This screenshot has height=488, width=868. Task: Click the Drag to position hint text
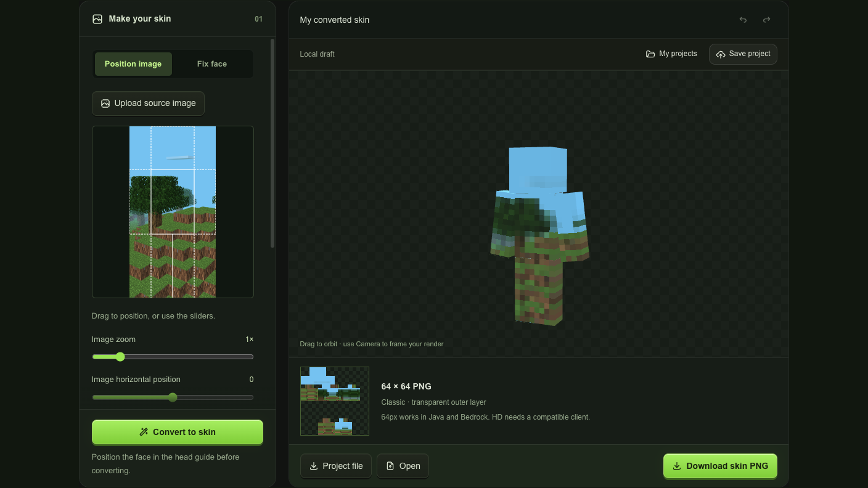pos(154,316)
